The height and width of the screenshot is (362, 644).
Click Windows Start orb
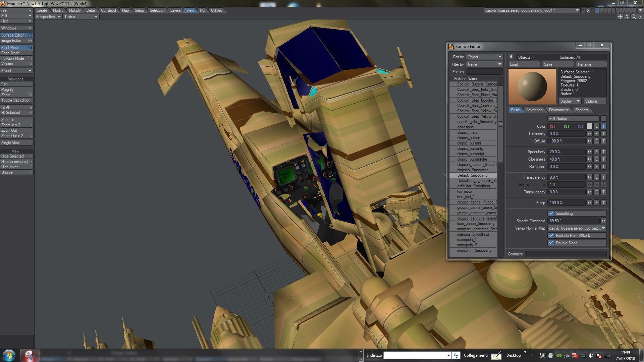coord(9,355)
